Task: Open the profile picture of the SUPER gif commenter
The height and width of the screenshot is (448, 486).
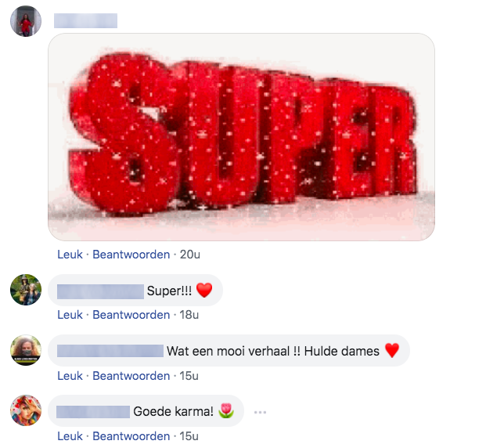Action: click(26, 21)
